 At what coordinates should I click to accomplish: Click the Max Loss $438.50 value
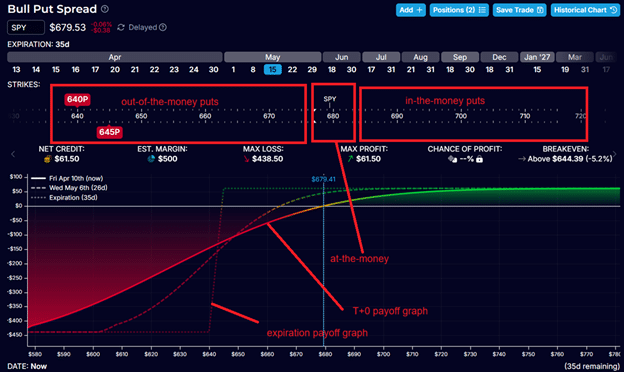(x=267, y=159)
